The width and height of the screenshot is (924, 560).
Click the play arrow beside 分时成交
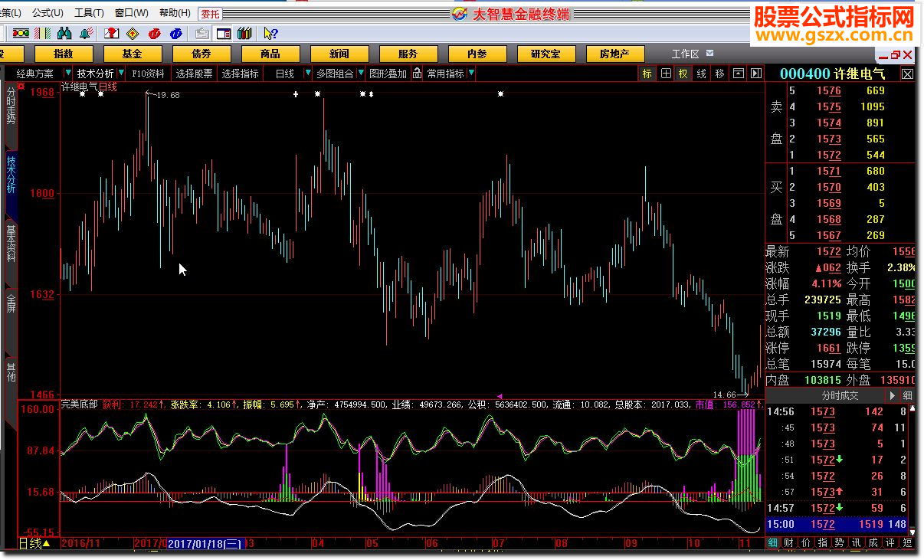point(892,396)
